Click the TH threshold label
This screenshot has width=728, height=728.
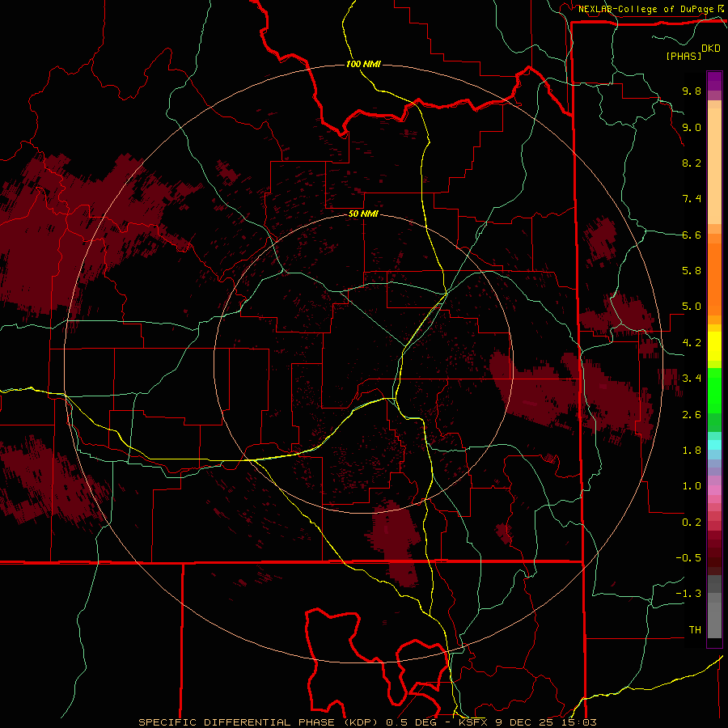(x=695, y=630)
